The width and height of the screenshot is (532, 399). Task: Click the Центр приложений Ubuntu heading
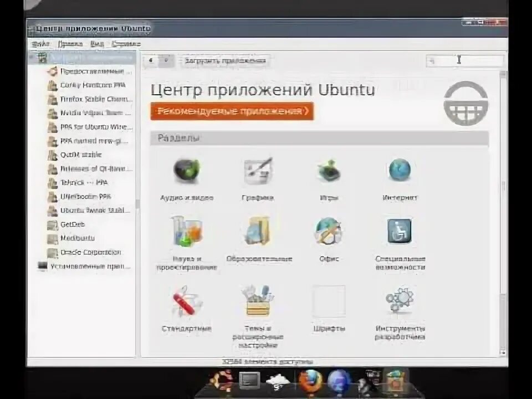(x=263, y=90)
